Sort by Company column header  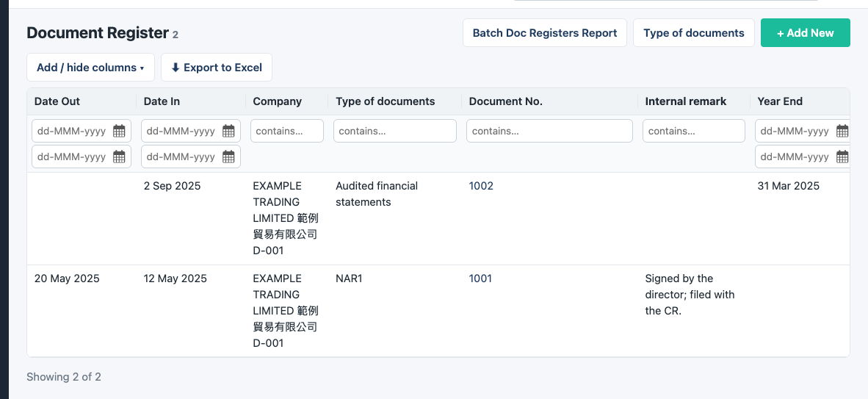click(x=278, y=101)
